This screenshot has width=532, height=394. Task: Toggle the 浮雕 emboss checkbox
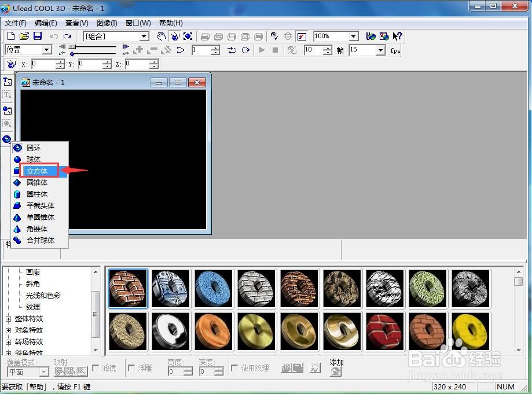(131, 368)
